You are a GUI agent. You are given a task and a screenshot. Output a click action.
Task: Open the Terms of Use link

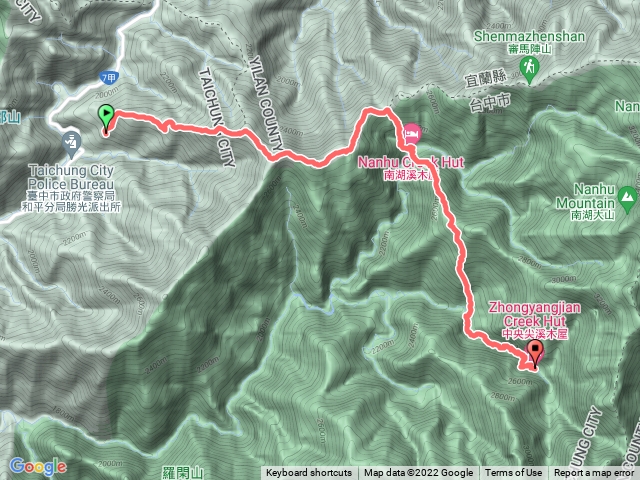pos(513,473)
